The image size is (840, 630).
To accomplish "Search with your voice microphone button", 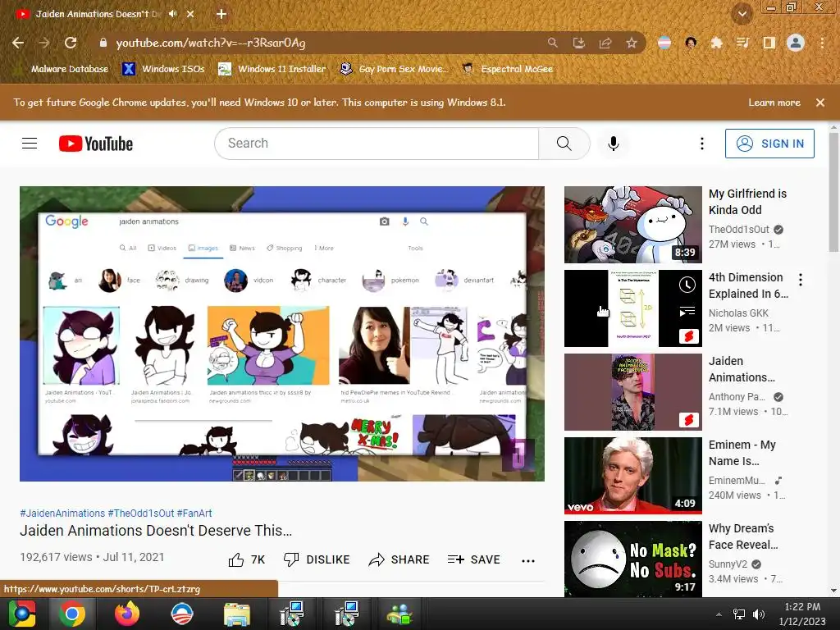I will tap(614, 144).
